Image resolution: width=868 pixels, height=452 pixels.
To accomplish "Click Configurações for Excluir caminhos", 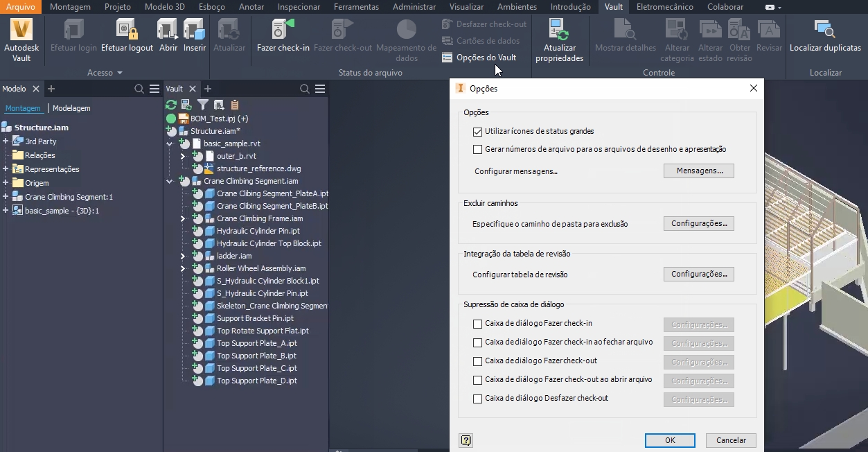I will click(699, 223).
